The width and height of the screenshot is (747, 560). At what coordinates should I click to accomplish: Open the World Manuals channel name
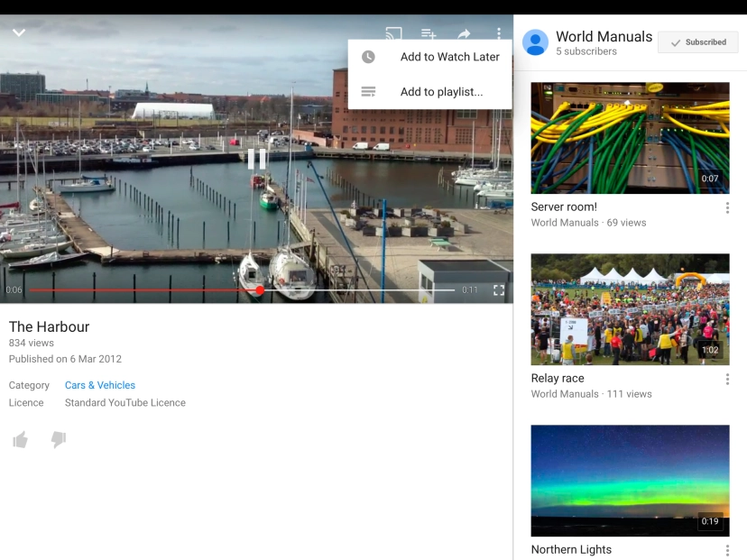coord(604,36)
